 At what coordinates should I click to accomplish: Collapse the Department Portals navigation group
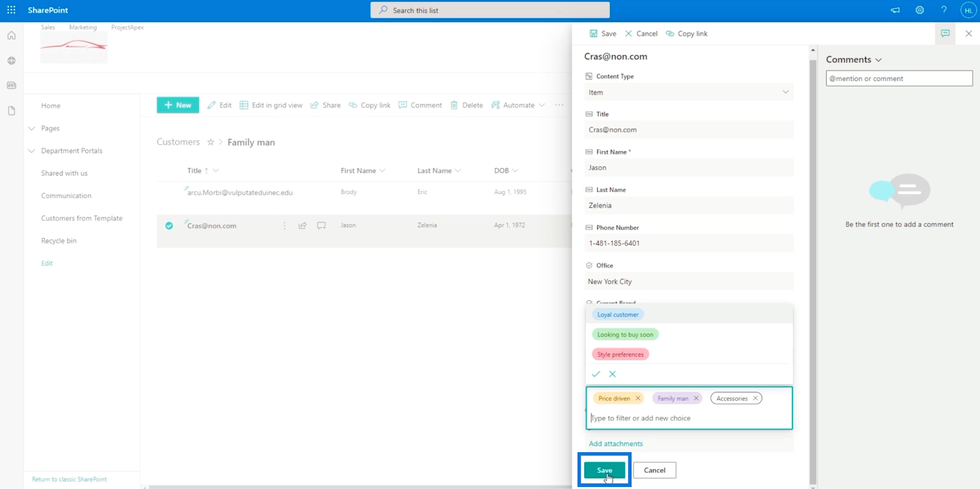click(32, 151)
